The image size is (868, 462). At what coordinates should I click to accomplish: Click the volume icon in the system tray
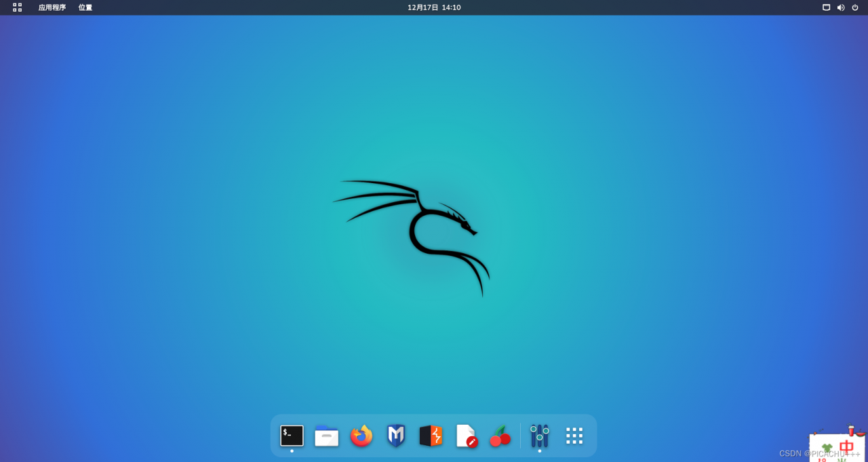(x=840, y=7)
